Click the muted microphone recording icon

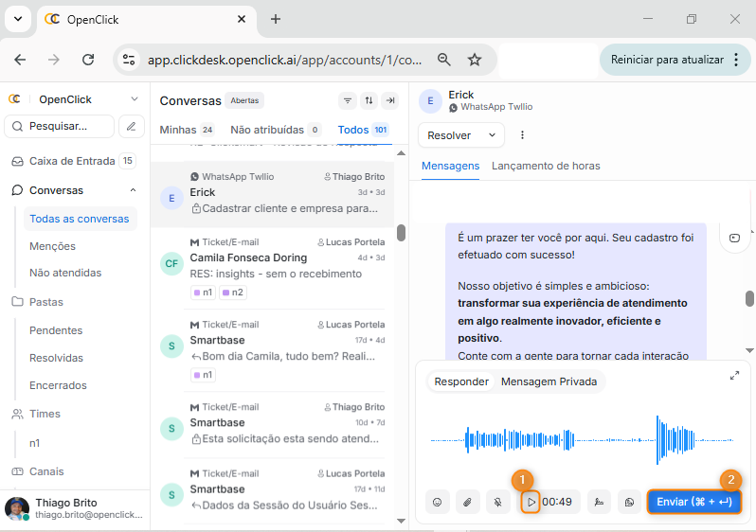click(x=497, y=502)
